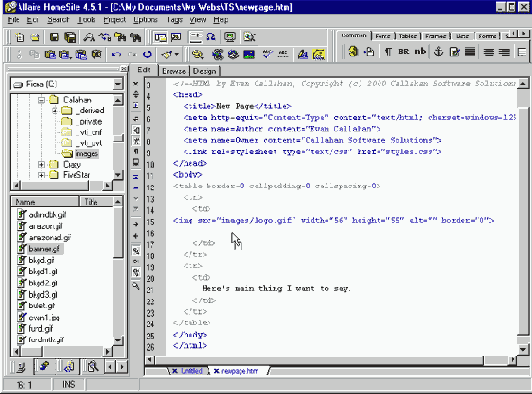Switch to the Browse tab

[x=174, y=71]
